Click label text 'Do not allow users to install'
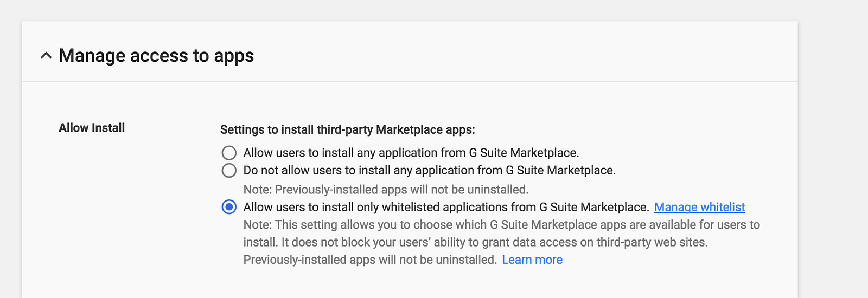868x298 pixels. (429, 171)
